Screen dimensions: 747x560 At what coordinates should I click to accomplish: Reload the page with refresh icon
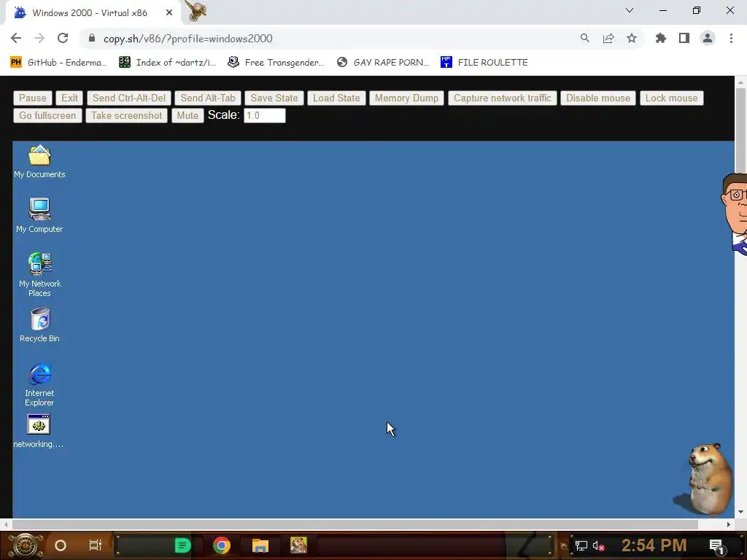pos(63,38)
